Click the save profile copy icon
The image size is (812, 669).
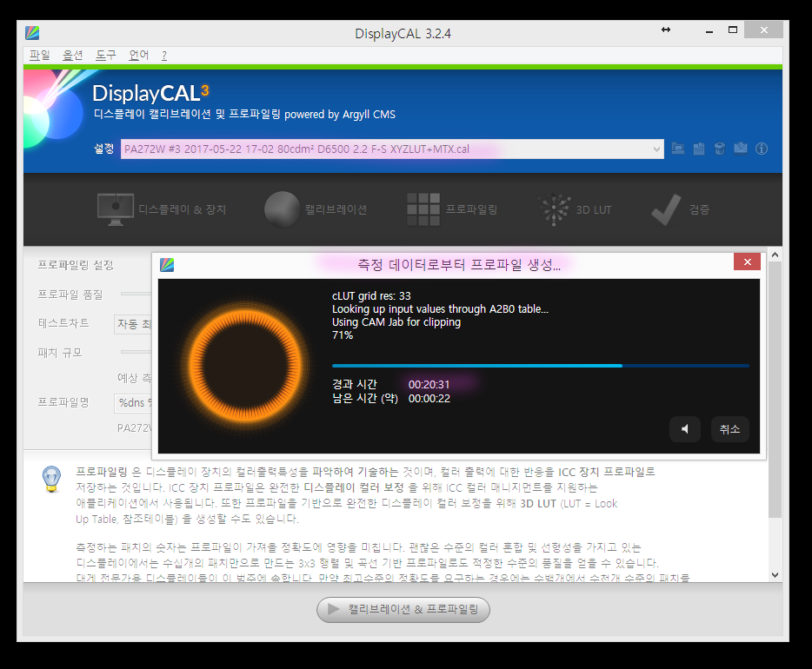pos(699,149)
